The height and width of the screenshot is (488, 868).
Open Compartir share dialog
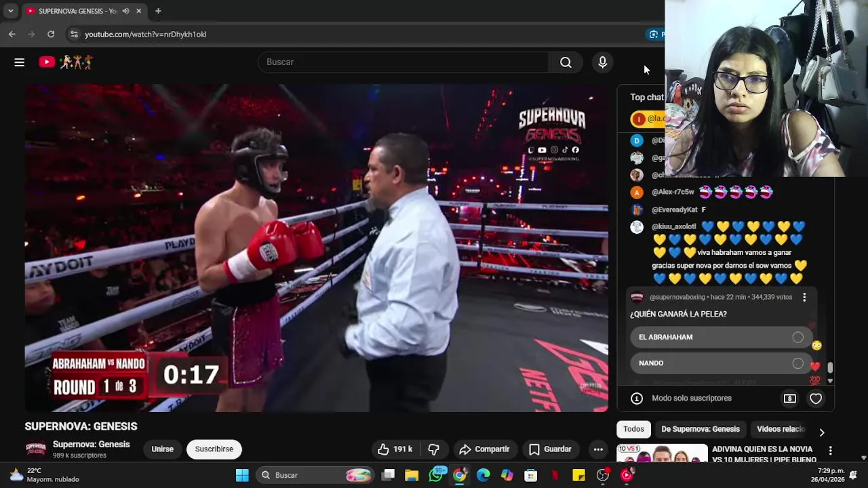pos(484,449)
